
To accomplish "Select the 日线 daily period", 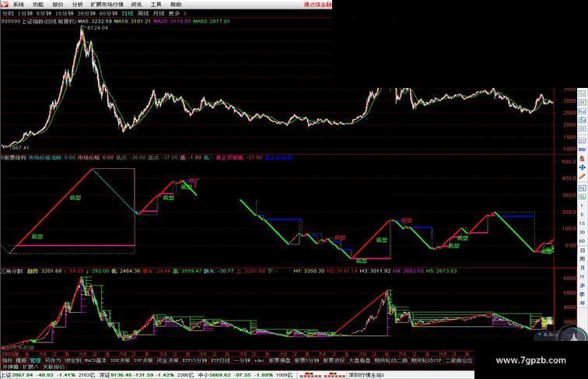I will (x=128, y=13).
